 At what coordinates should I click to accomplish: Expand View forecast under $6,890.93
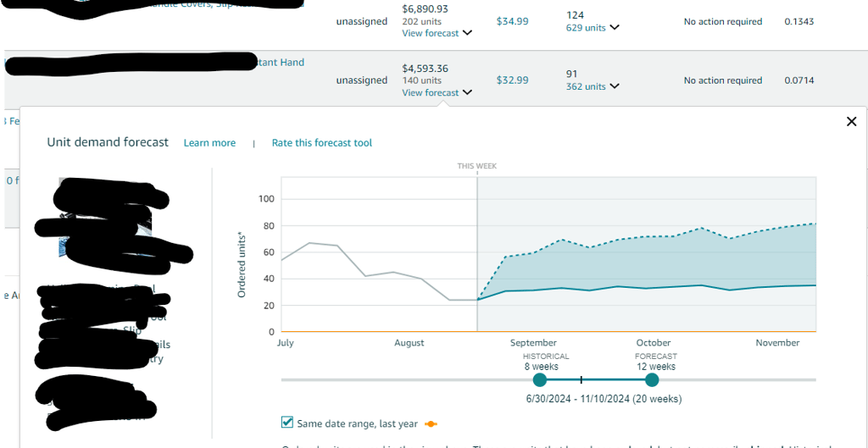point(437,34)
